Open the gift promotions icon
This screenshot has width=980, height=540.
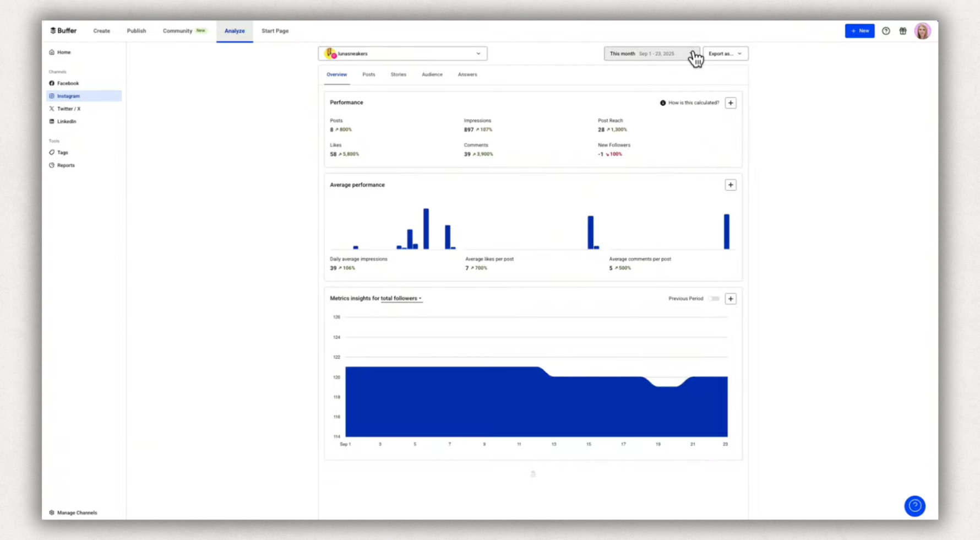903,31
